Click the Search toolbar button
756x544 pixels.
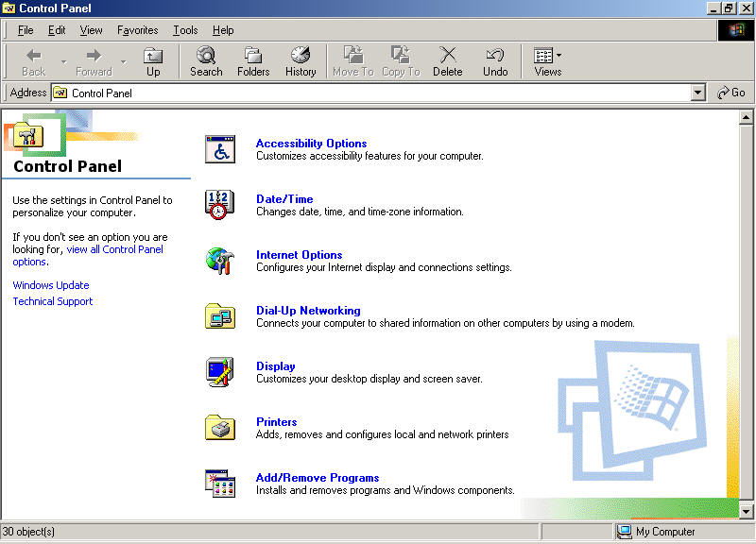206,61
